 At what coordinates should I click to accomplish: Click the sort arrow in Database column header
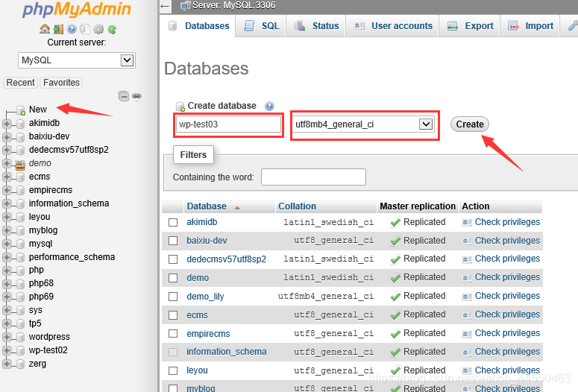[x=236, y=208]
